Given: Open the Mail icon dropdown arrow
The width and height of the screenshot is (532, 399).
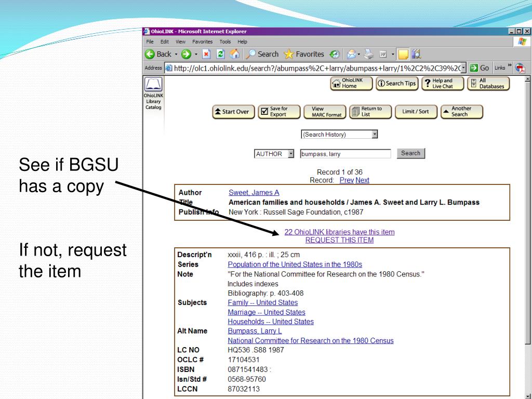Looking at the screenshot, I should pyautogui.click(x=359, y=54).
